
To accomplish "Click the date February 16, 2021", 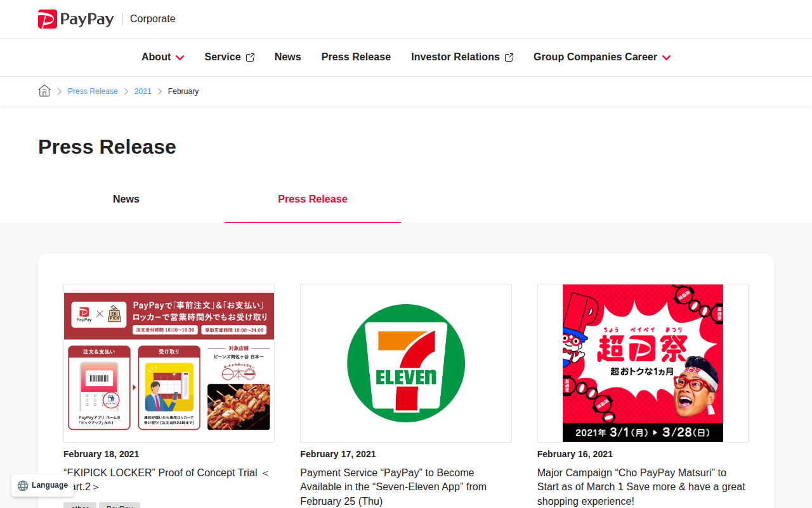I will click(575, 454).
